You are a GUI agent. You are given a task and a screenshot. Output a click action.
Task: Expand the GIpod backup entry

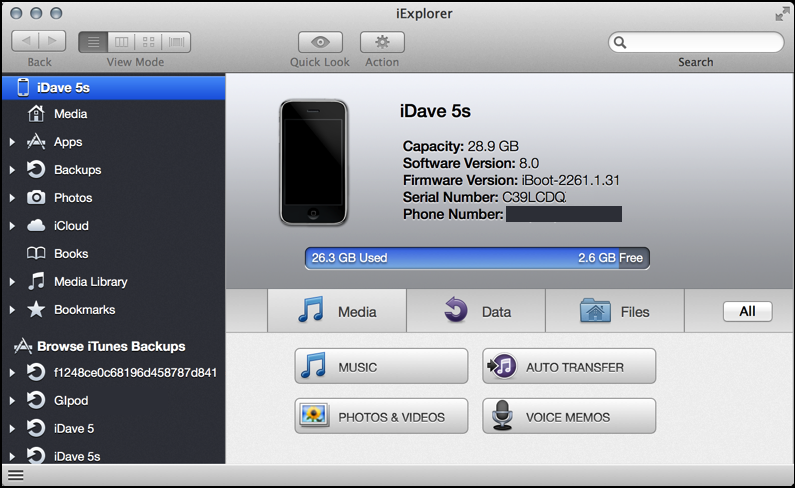12,401
